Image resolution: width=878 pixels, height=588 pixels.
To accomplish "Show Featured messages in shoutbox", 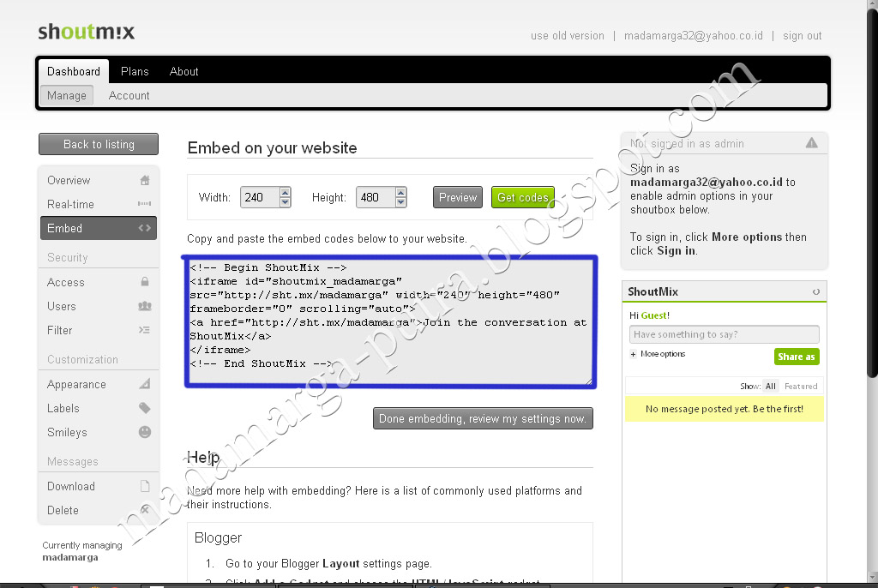I will (x=801, y=386).
